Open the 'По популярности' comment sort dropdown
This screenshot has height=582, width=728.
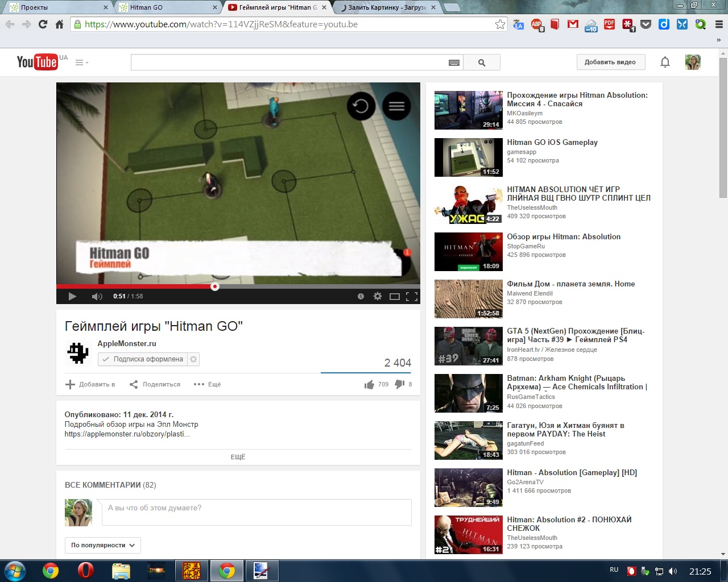103,545
